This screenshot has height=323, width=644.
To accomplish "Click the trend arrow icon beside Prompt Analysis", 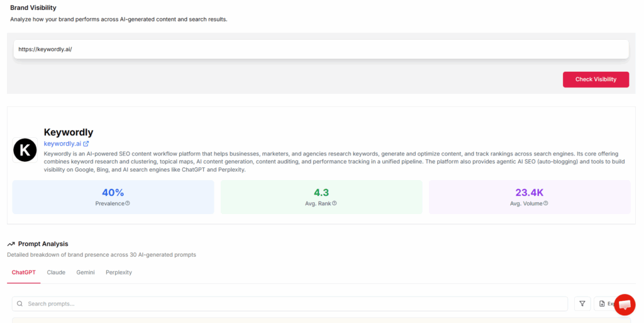I will click(11, 244).
